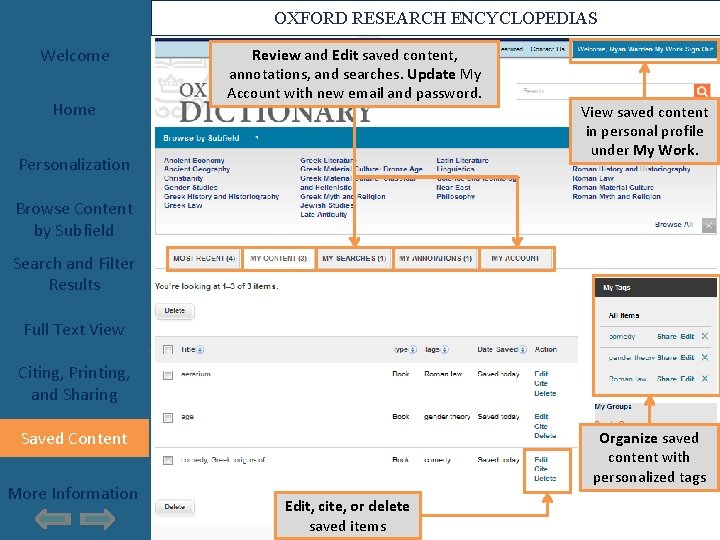Viewport: 720px width, 540px height.
Task: Check the checkbox for aerarium row
Action: click(x=168, y=375)
